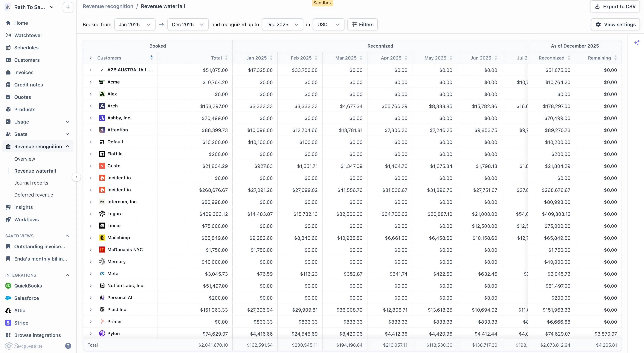
Task: Click Mercury booked total $40,000.00
Action: [x=214, y=262]
